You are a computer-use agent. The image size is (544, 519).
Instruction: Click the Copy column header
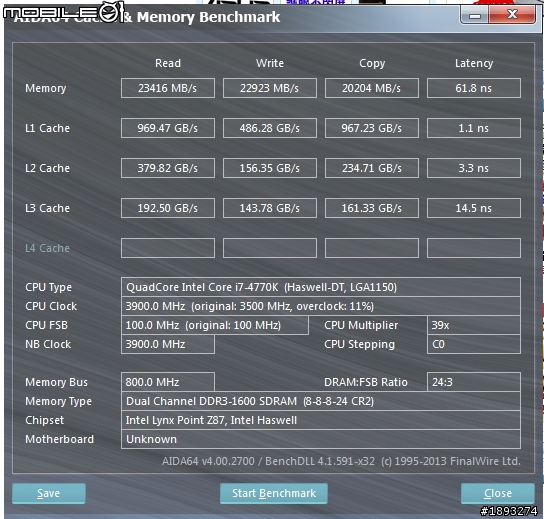(x=372, y=63)
